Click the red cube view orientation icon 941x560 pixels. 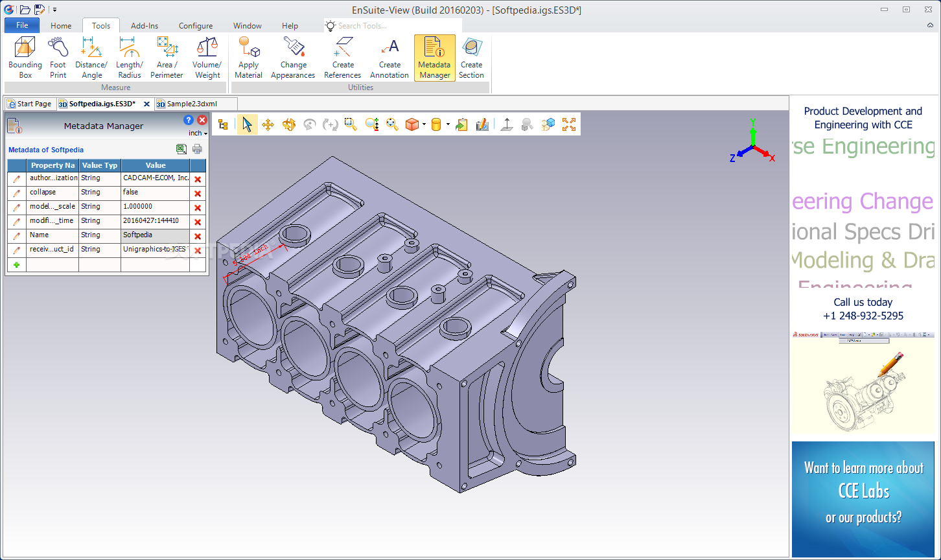412,124
